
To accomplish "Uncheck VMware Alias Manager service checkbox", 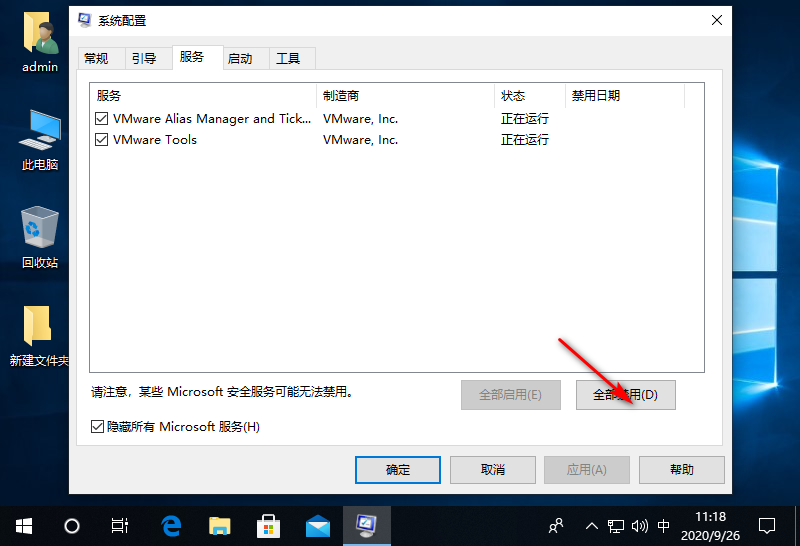I will (101, 119).
